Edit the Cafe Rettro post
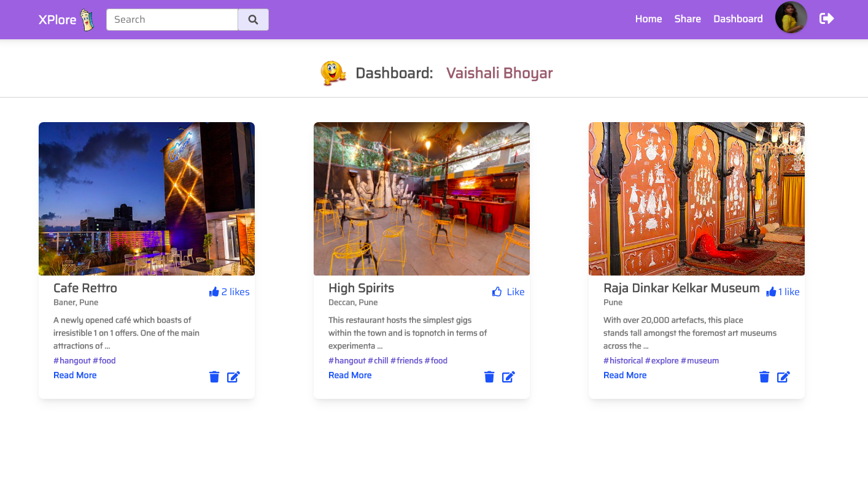Image resolution: width=868 pixels, height=494 pixels. (233, 376)
